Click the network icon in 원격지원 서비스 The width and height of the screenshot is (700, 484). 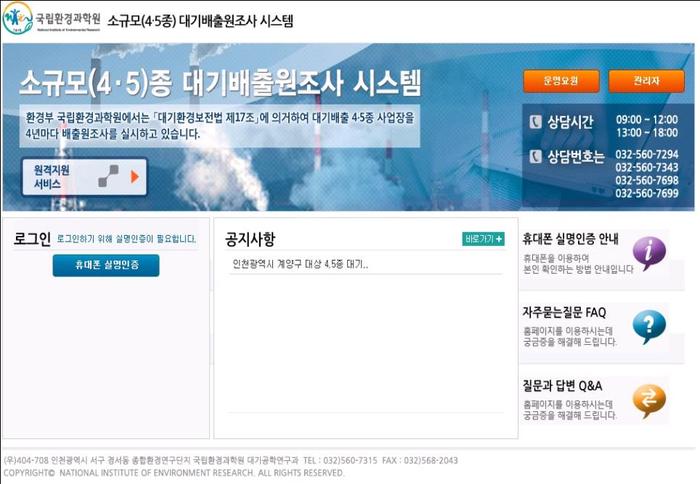coord(109,176)
